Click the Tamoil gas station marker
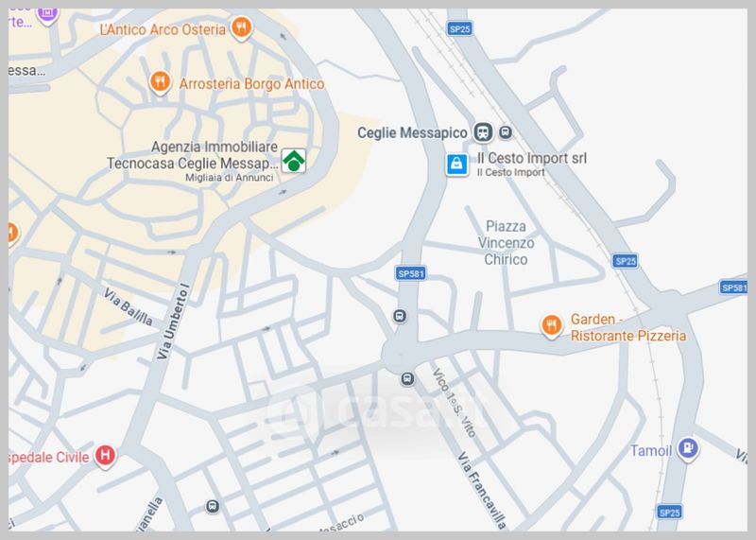Screen dimensions: 756x540 (x=688, y=449)
